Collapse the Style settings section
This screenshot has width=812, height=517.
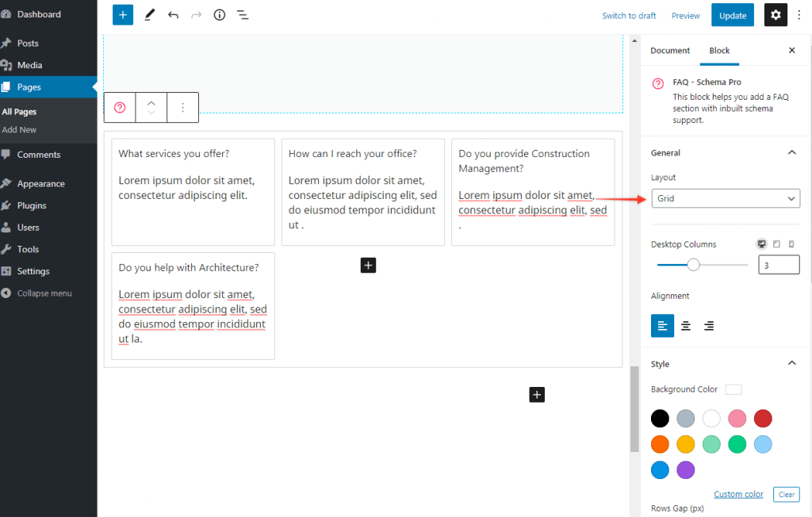coord(791,363)
